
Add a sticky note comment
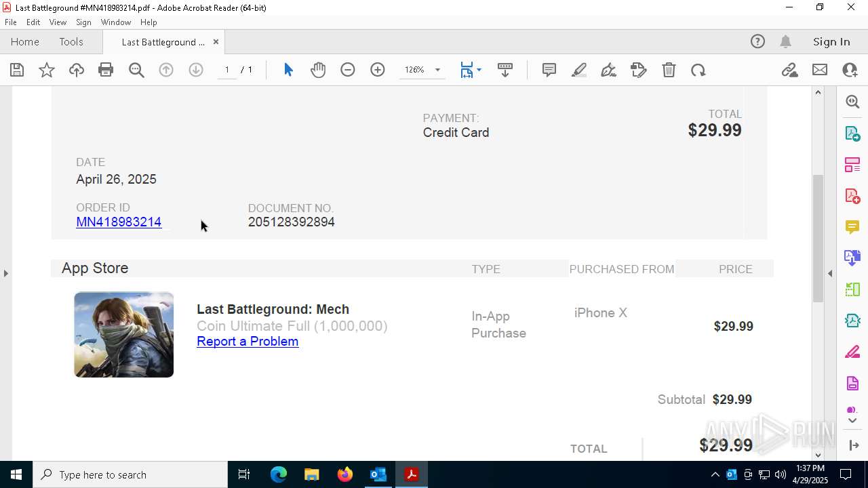(x=549, y=70)
